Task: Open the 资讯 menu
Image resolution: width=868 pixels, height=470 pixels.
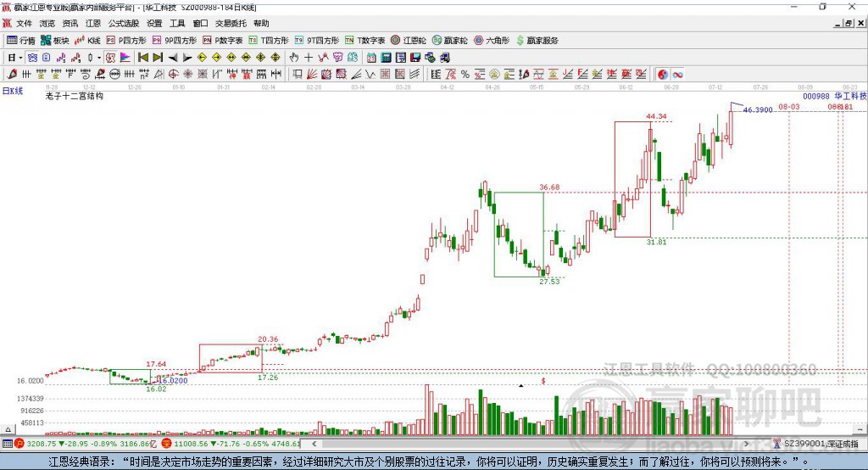Action: [70, 23]
